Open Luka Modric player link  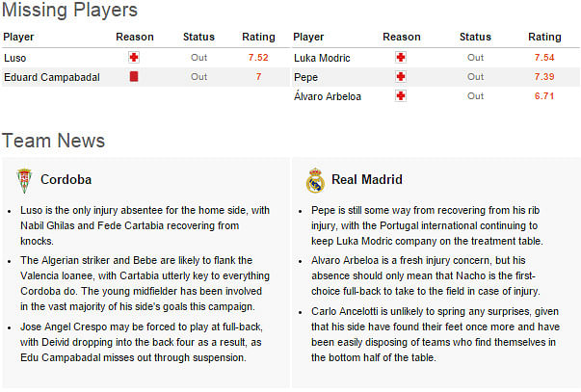(x=322, y=58)
